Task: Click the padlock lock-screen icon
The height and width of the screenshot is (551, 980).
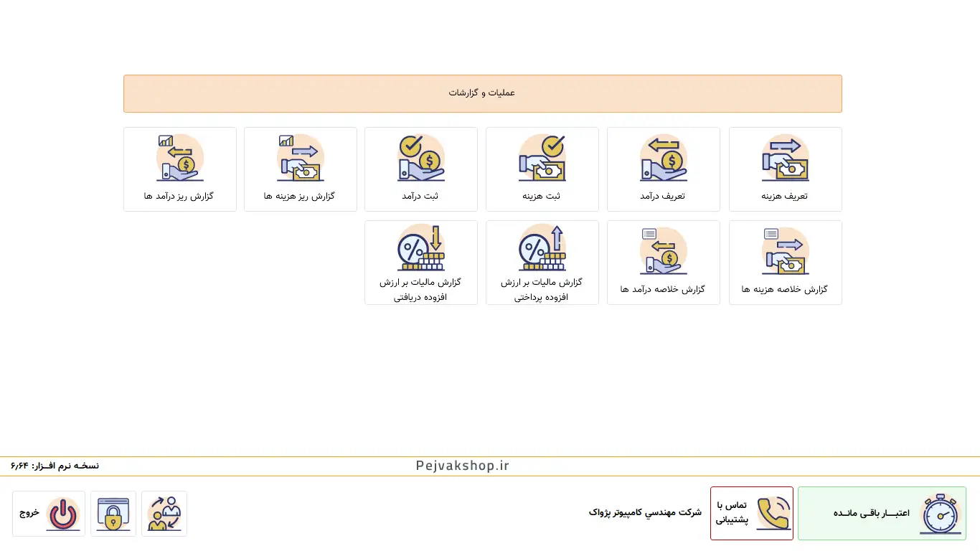Action: [x=113, y=514]
